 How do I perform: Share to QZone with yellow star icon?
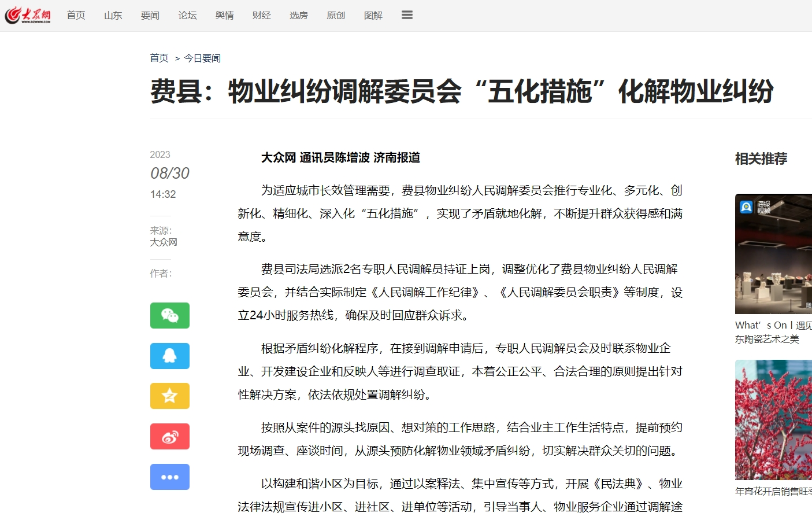pyautogui.click(x=170, y=396)
